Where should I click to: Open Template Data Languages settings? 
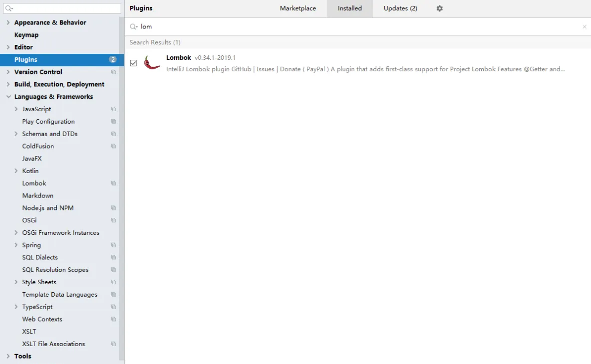pyautogui.click(x=59, y=295)
